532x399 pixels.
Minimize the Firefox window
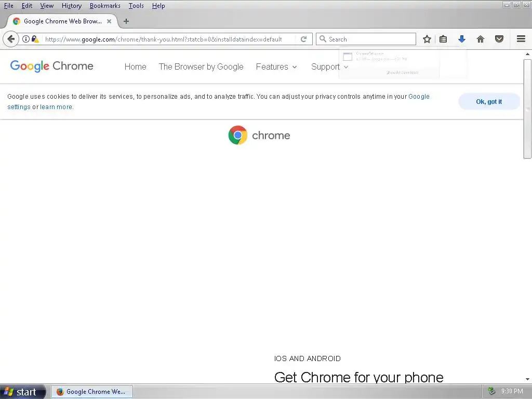[x=507, y=4]
